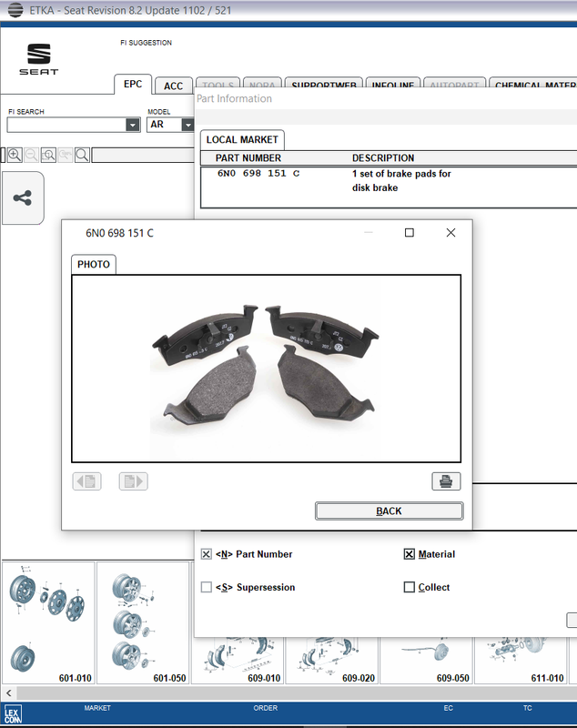Click MARKET in the status bar
The width and height of the screenshot is (577, 728).
click(97, 708)
